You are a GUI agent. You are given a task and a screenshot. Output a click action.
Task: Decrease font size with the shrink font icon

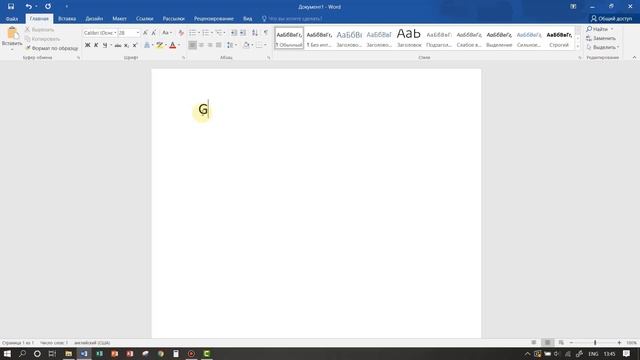153,33
